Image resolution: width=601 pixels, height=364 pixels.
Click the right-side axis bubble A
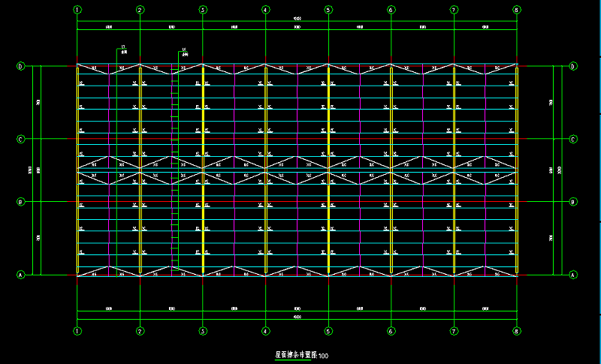(x=573, y=275)
